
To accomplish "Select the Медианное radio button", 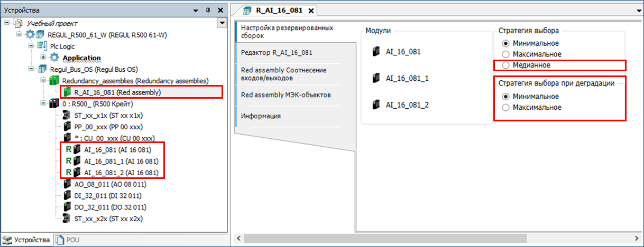I will click(x=506, y=65).
